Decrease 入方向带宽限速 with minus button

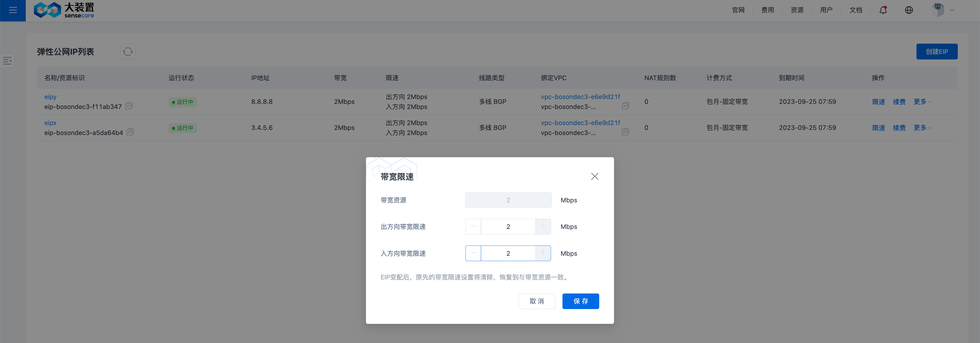tap(473, 253)
